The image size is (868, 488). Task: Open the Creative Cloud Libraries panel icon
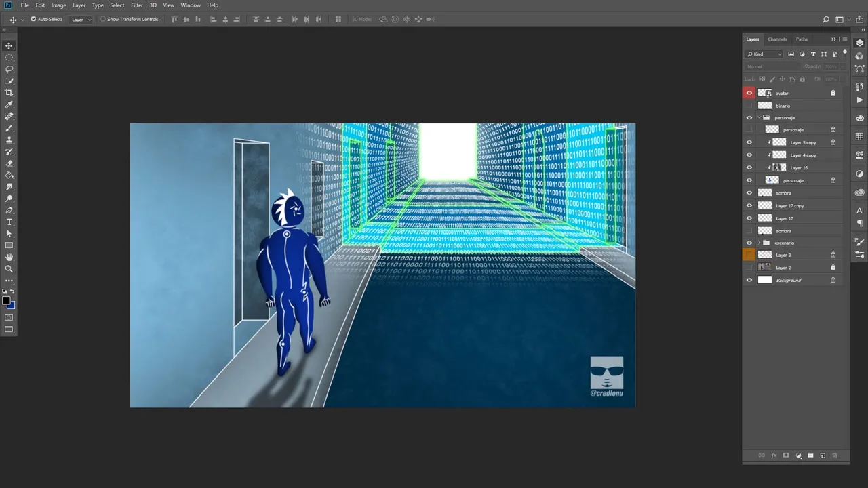tap(860, 192)
